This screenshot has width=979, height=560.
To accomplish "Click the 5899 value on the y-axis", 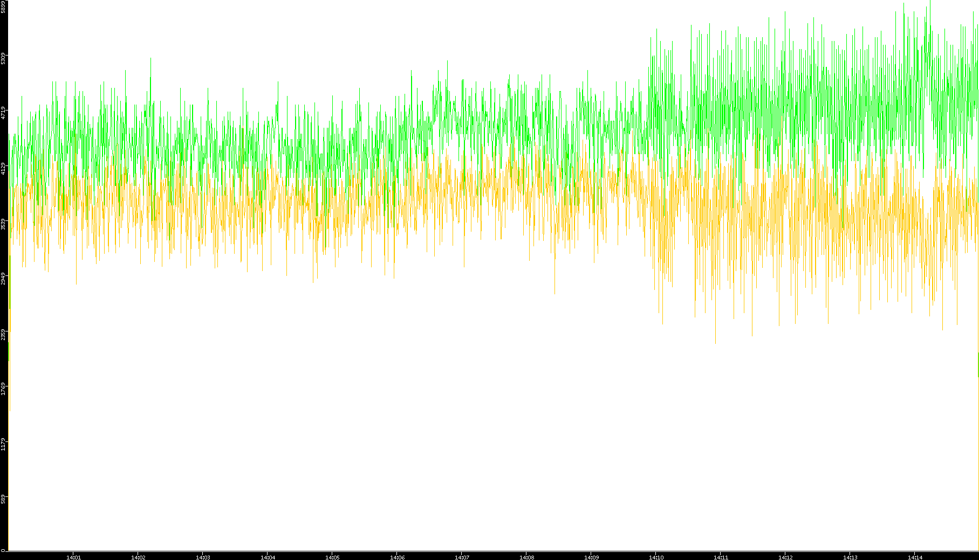I will [x=3, y=6].
